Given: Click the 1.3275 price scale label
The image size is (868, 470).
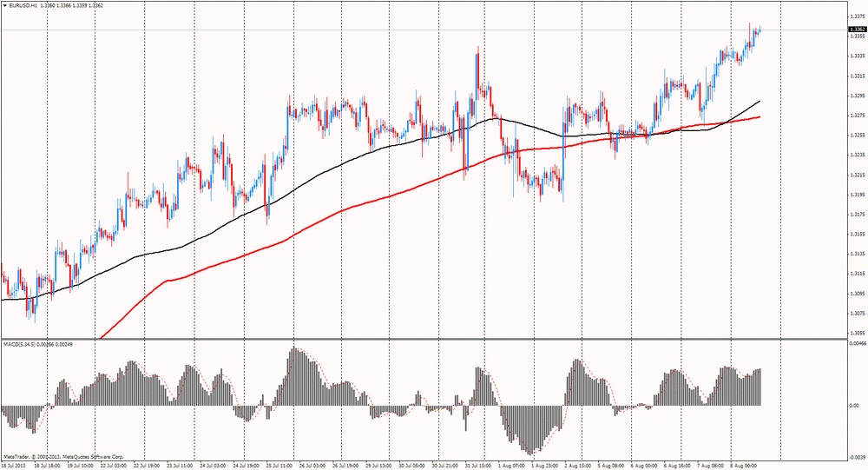Looking at the screenshot, I should (857, 116).
